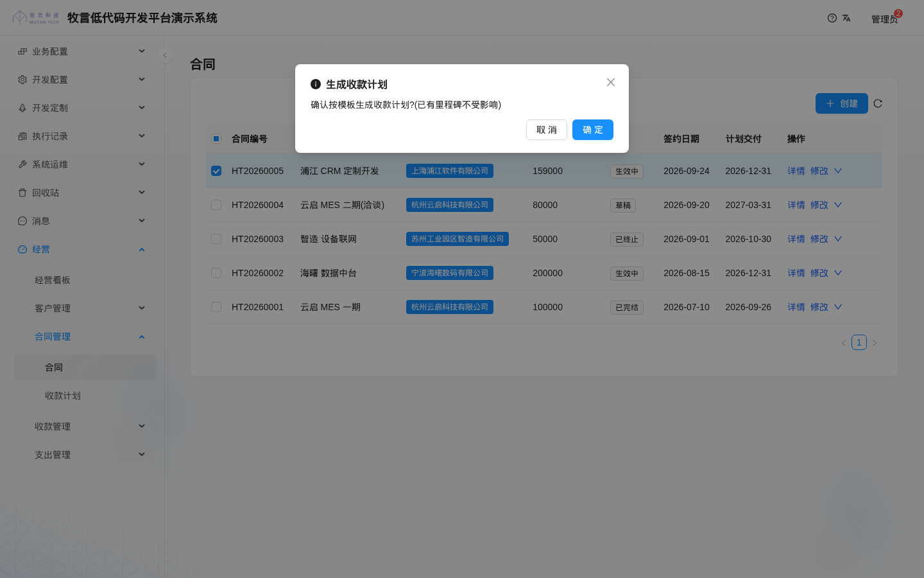Screen dimensions: 924x578
Task: Check the HT20260002 row checkbox
Action: [x=216, y=273]
